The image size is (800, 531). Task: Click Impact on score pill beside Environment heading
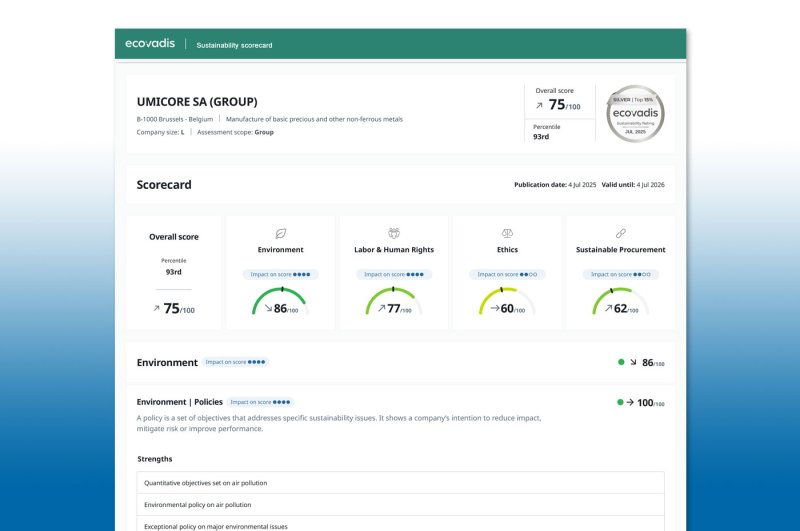pos(235,362)
